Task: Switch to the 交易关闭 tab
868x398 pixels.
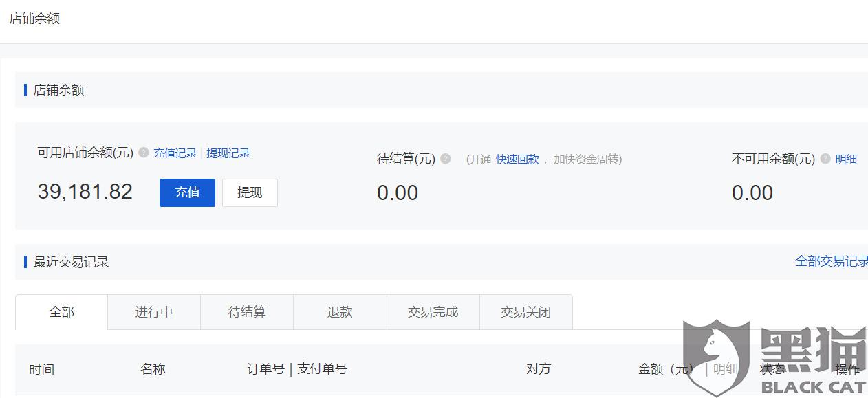Action: [525, 312]
